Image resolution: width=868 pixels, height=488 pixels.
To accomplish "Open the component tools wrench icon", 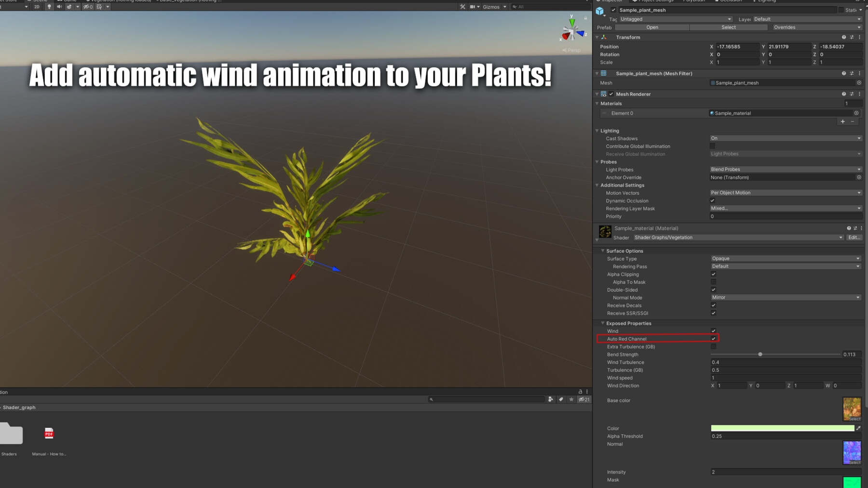I will 462,7.
